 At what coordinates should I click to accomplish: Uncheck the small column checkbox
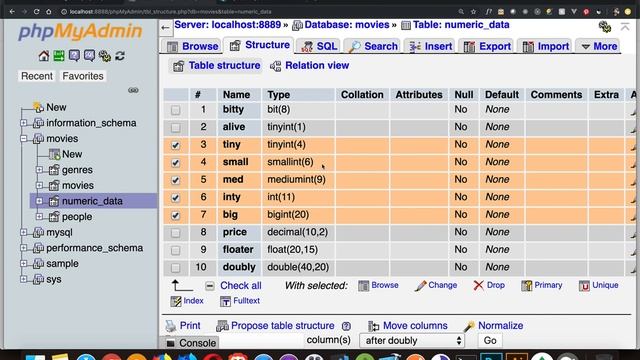point(176,162)
